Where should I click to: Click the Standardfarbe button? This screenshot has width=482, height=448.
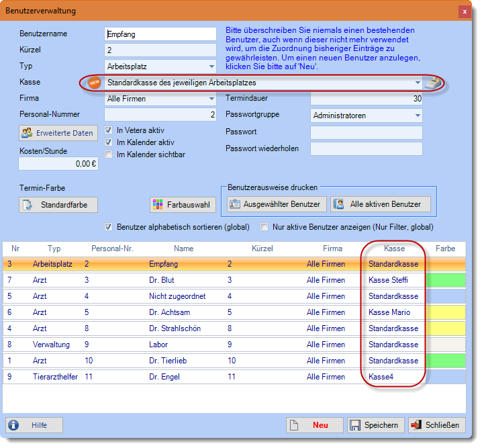pyautogui.click(x=58, y=205)
